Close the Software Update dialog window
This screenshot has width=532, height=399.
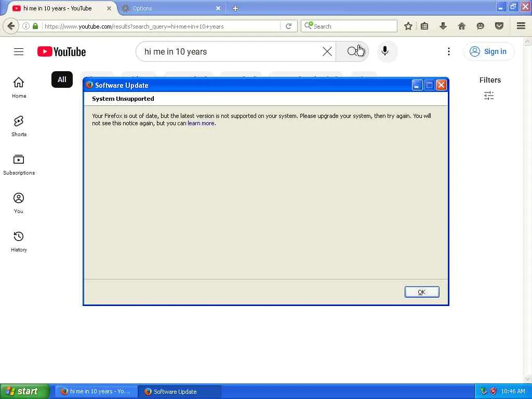(441, 85)
